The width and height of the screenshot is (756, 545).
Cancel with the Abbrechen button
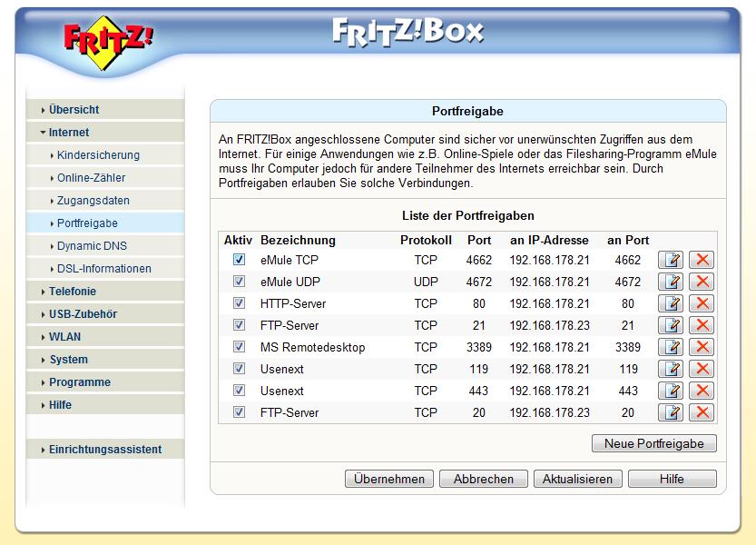tap(483, 479)
